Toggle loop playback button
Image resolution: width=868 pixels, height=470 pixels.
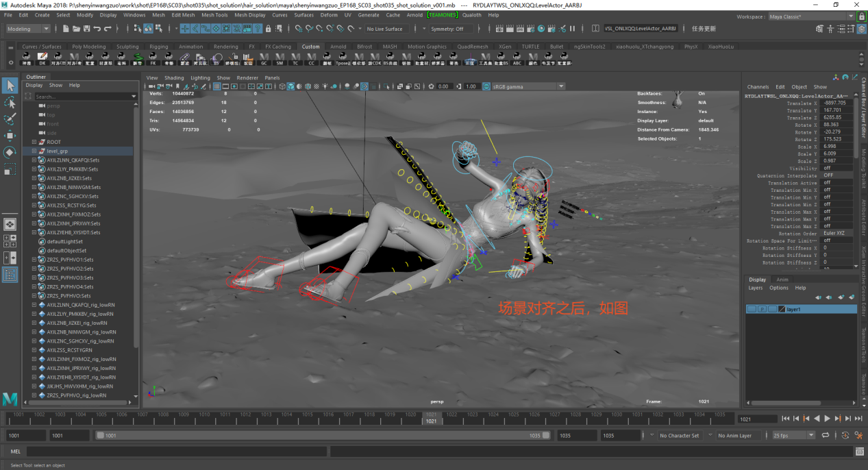(826, 435)
